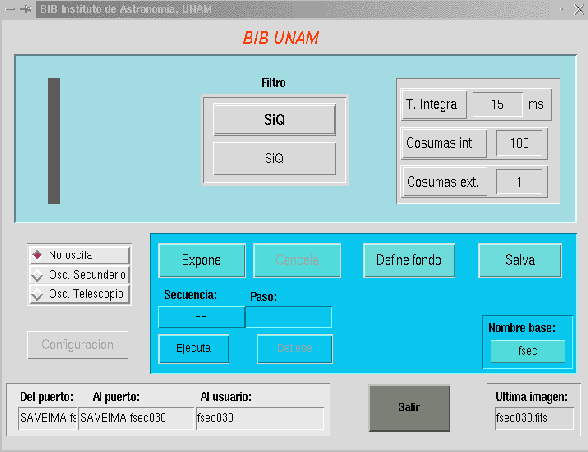
Task: Click the Del puerto field
Action: coord(48,418)
